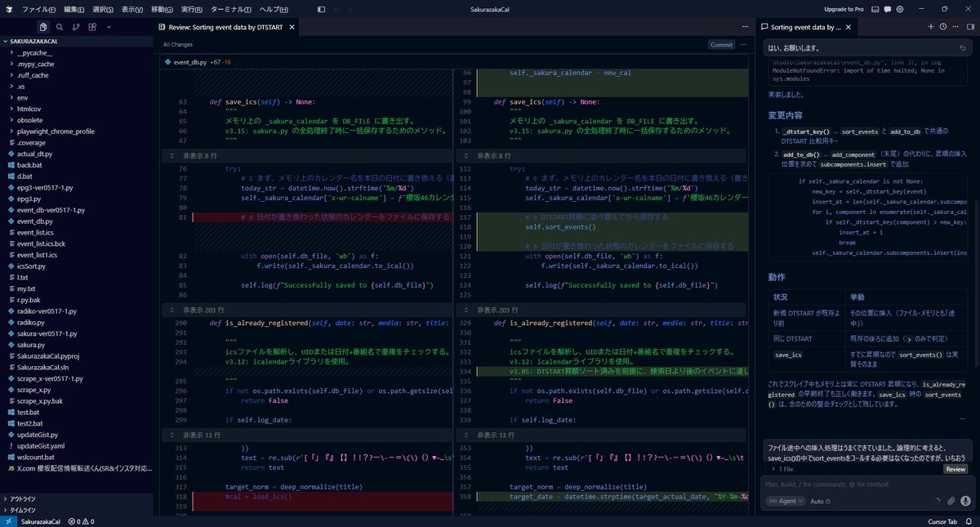
Task: Open the Extensions view icon
Action: pyautogui.click(x=92, y=27)
